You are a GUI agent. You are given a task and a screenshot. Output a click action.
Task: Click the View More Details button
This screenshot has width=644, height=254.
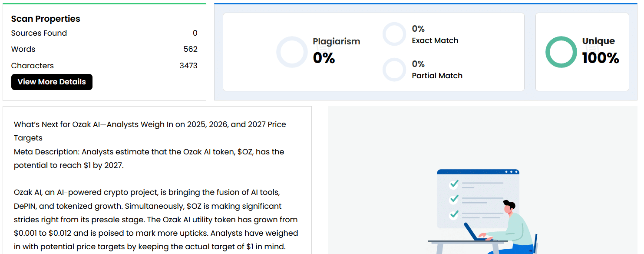(x=52, y=82)
